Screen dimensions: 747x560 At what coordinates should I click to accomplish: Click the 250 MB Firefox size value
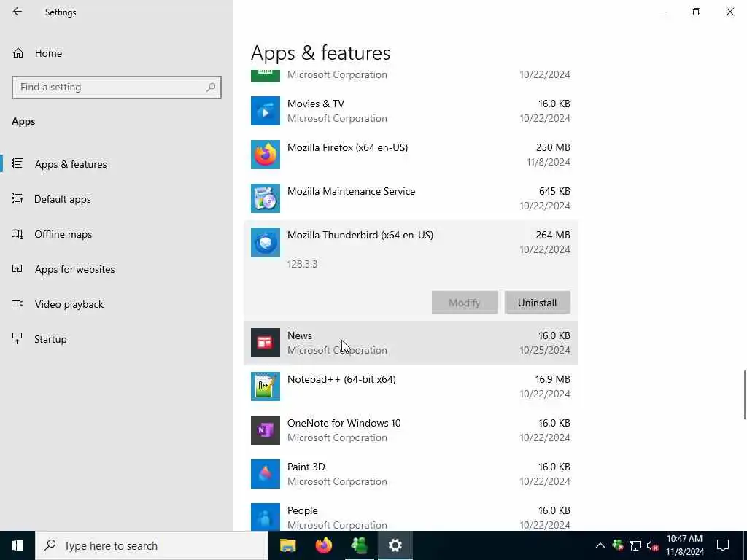coord(553,147)
